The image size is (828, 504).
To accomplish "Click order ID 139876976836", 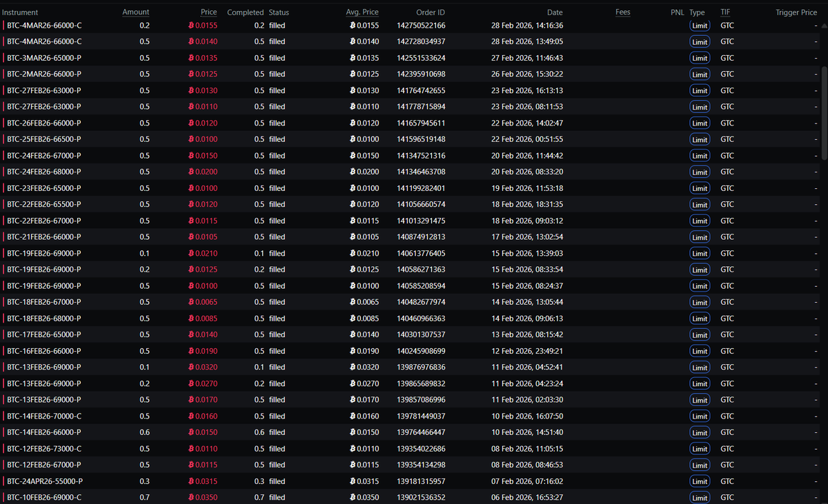I will click(421, 367).
